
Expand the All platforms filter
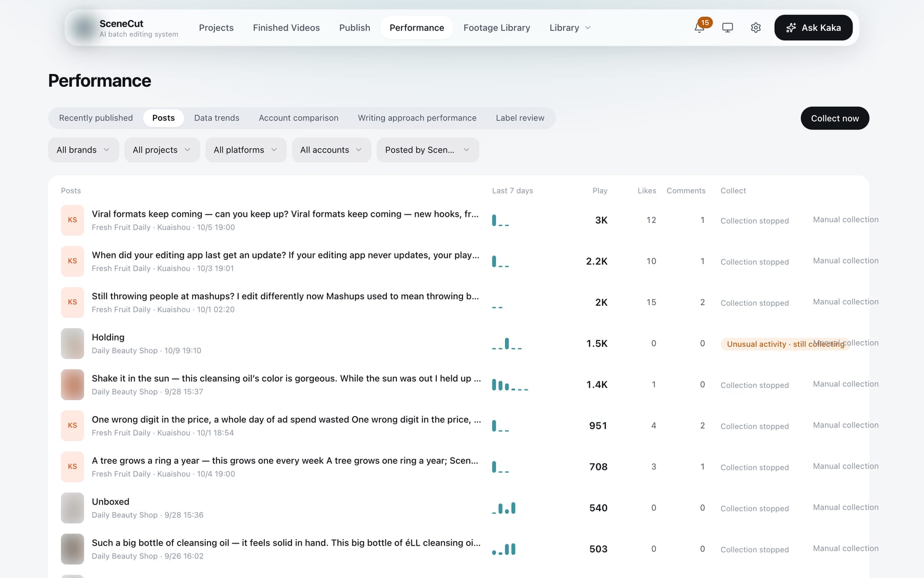coord(246,150)
